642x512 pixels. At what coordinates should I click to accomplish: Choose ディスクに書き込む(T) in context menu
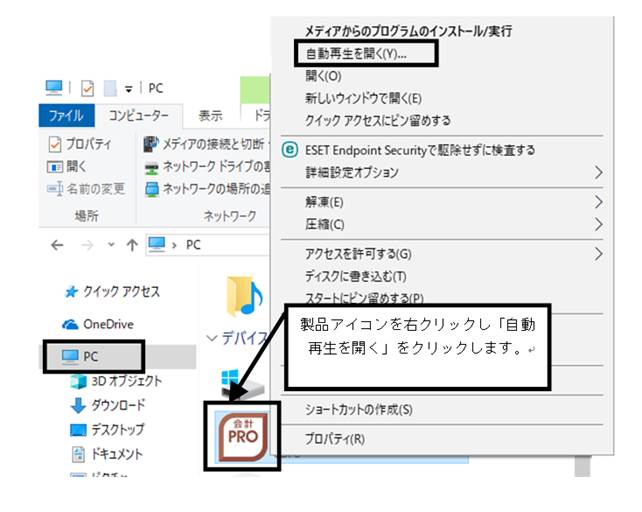click(356, 276)
